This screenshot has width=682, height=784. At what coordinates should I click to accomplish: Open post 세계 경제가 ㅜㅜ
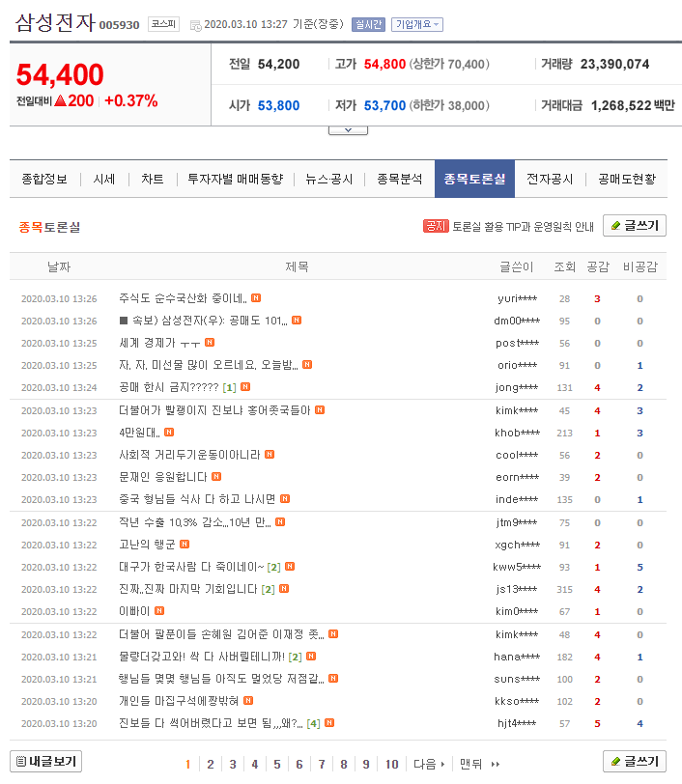159,343
